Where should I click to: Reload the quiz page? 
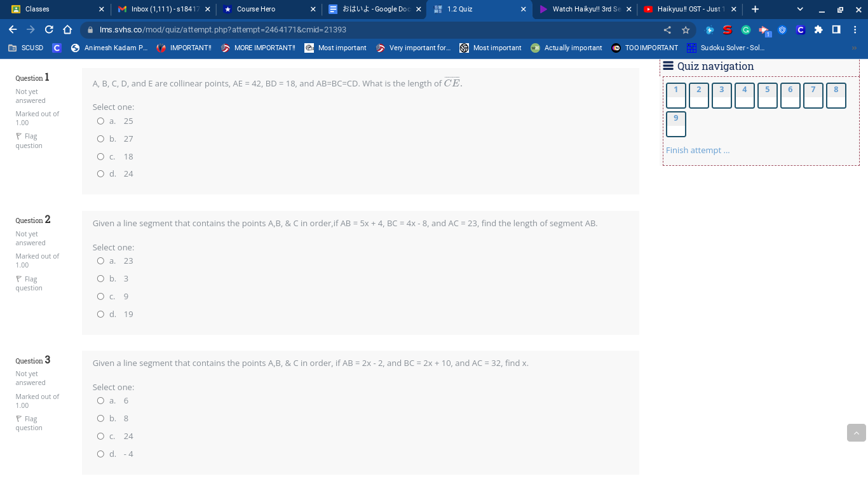(49, 30)
